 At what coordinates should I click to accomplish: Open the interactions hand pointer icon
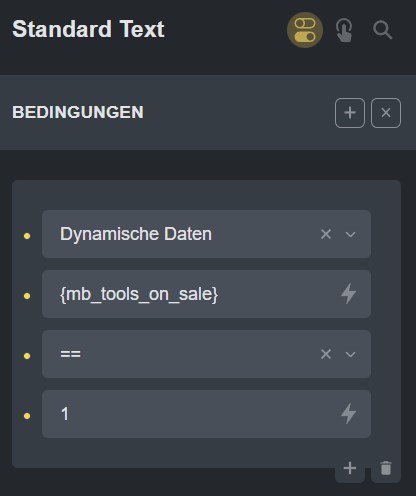(344, 30)
